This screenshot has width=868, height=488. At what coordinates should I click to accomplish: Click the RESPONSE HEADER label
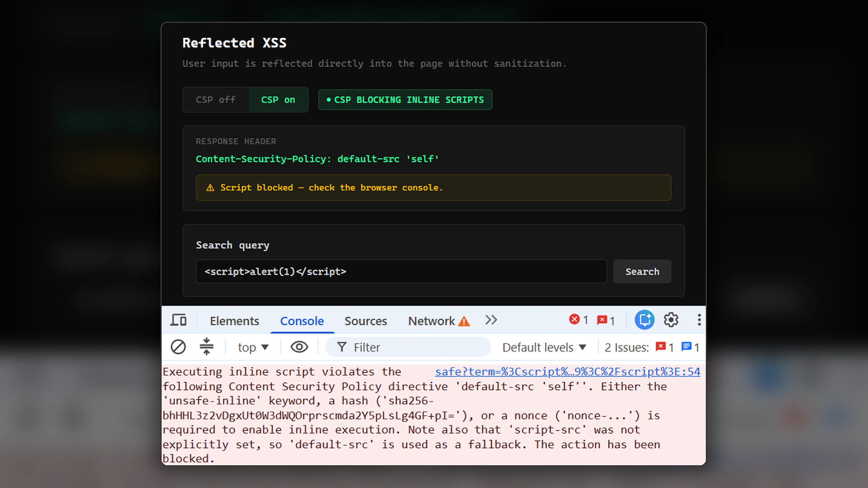[x=236, y=141]
